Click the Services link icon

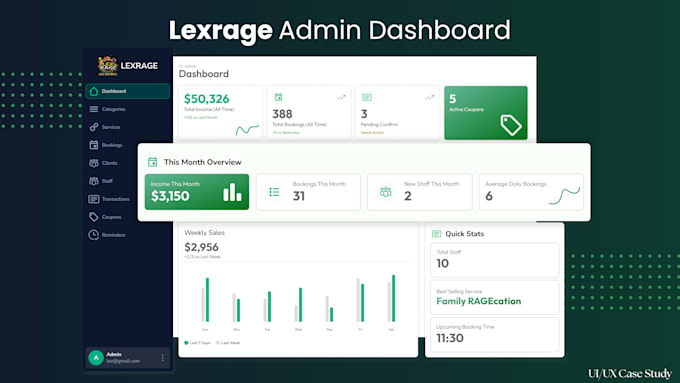pyautogui.click(x=94, y=127)
